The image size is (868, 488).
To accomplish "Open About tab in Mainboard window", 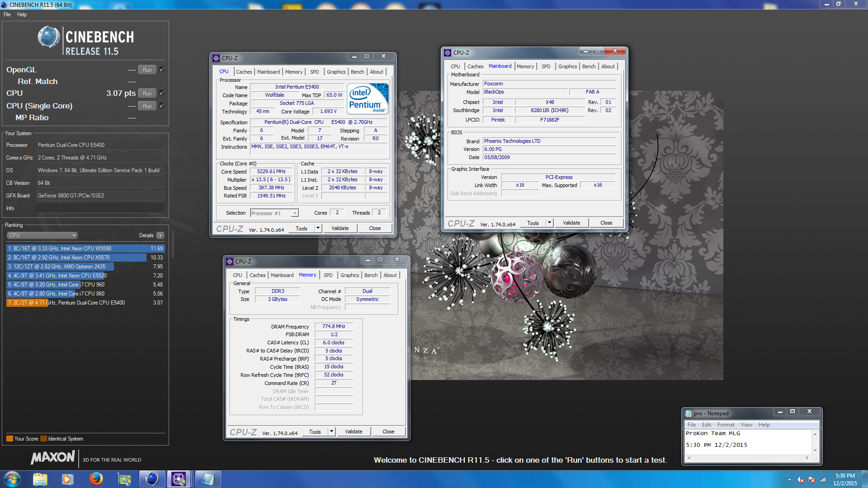I will tap(608, 66).
